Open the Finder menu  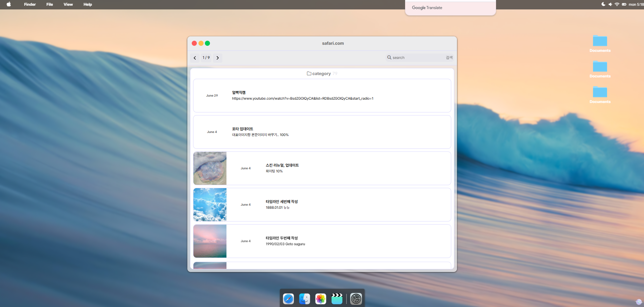(30, 4)
